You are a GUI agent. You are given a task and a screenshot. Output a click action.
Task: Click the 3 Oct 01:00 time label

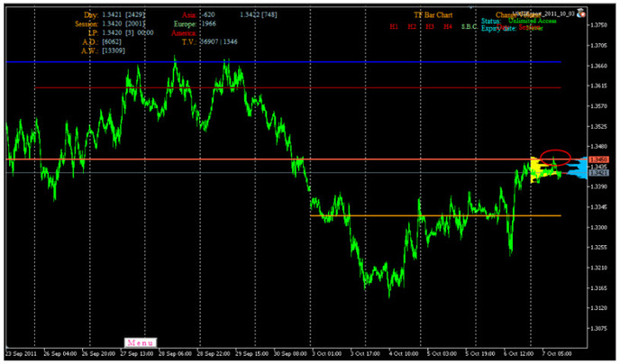[x=326, y=353]
